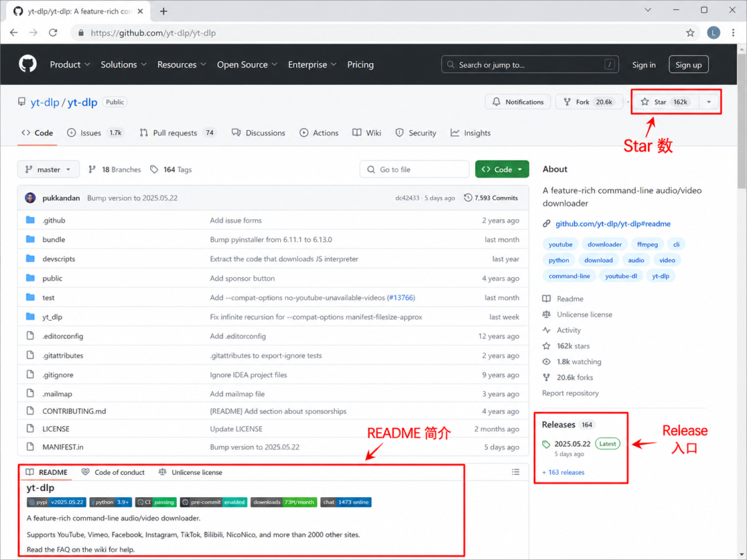Click the LICENSE file icon

click(x=30, y=429)
